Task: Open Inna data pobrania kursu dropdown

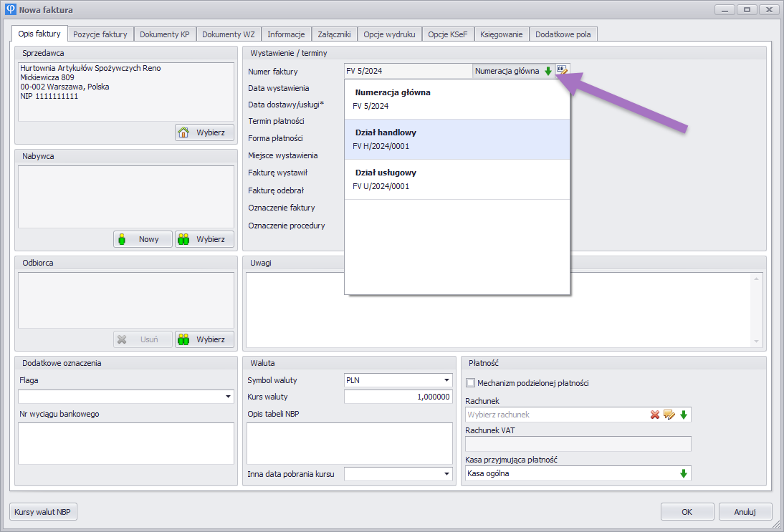Action: click(x=447, y=474)
